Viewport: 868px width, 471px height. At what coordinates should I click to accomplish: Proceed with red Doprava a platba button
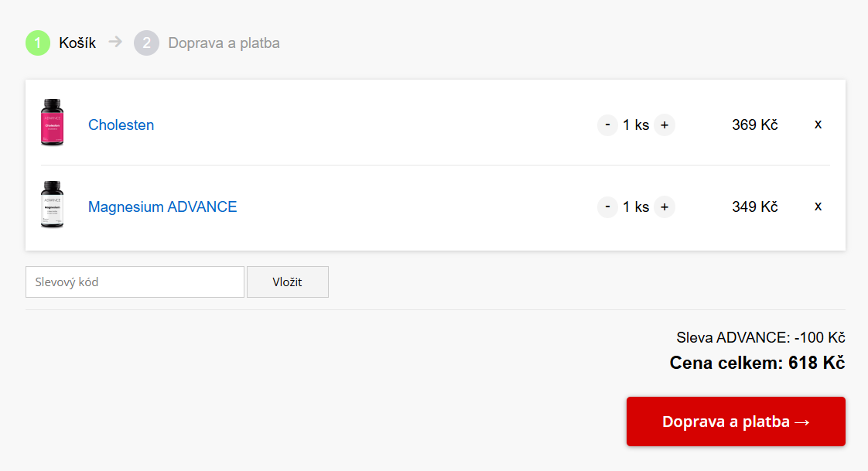(x=736, y=422)
